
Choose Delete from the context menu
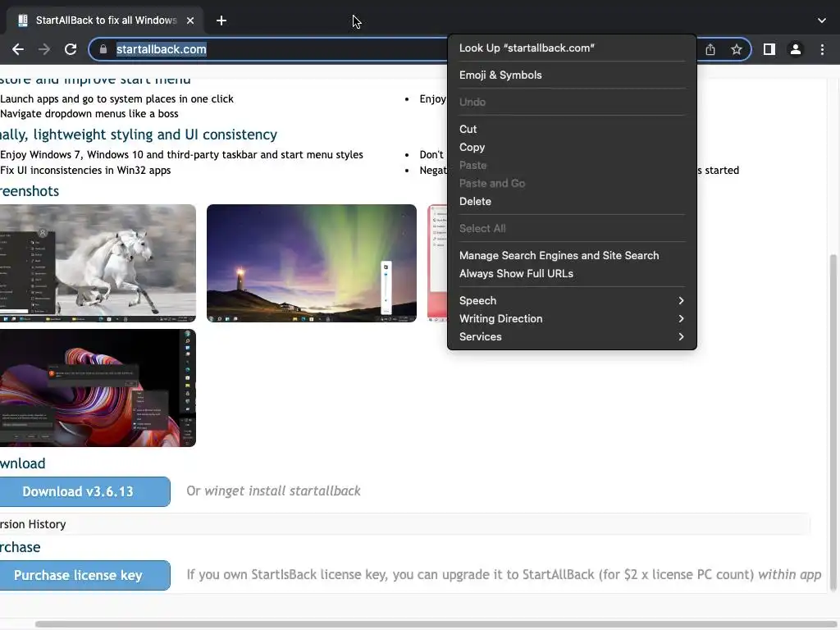click(572, 202)
